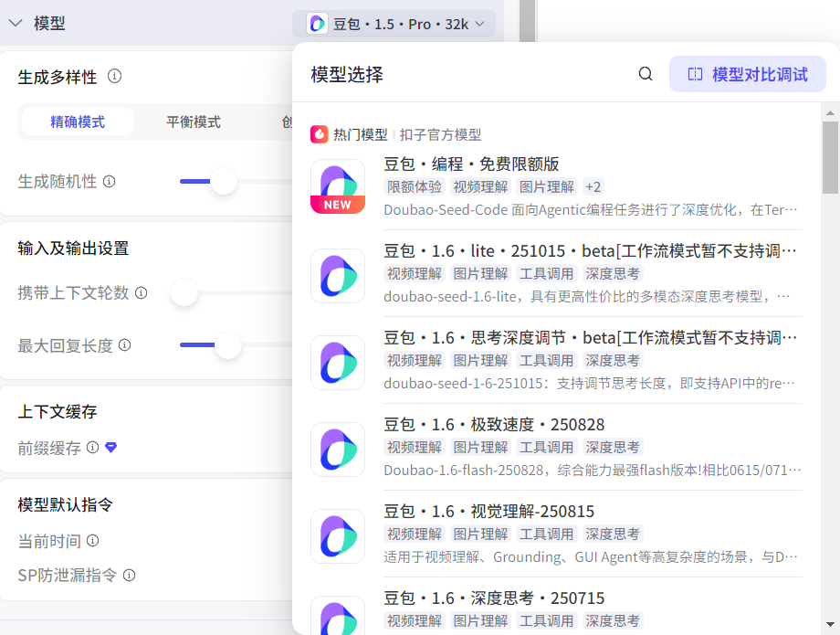This screenshot has height=635, width=840.
Task: Click icon of 视觉理解-250815 model
Action: pyautogui.click(x=338, y=536)
